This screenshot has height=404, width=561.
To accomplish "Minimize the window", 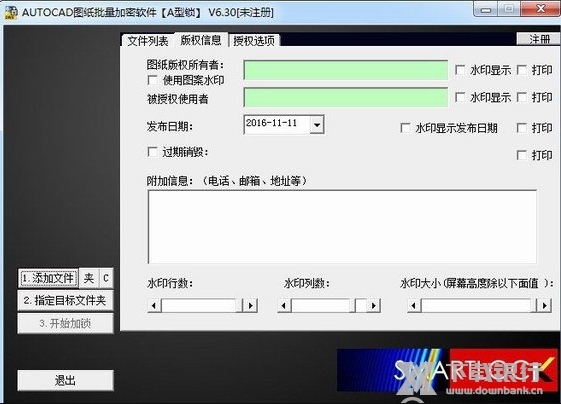I will [x=486, y=9].
